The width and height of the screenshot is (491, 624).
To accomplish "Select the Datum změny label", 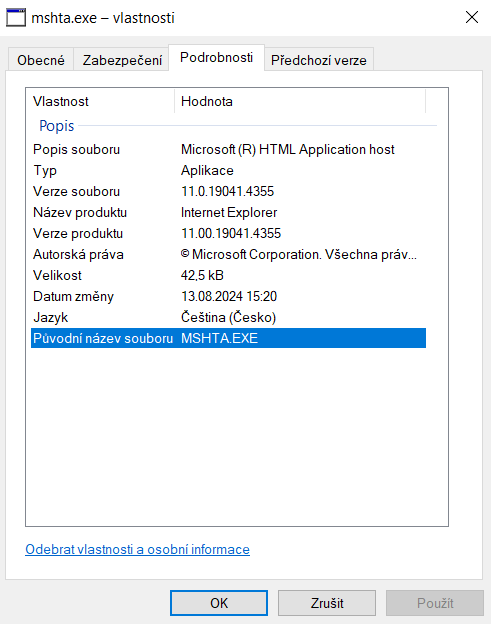I will (74, 296).
